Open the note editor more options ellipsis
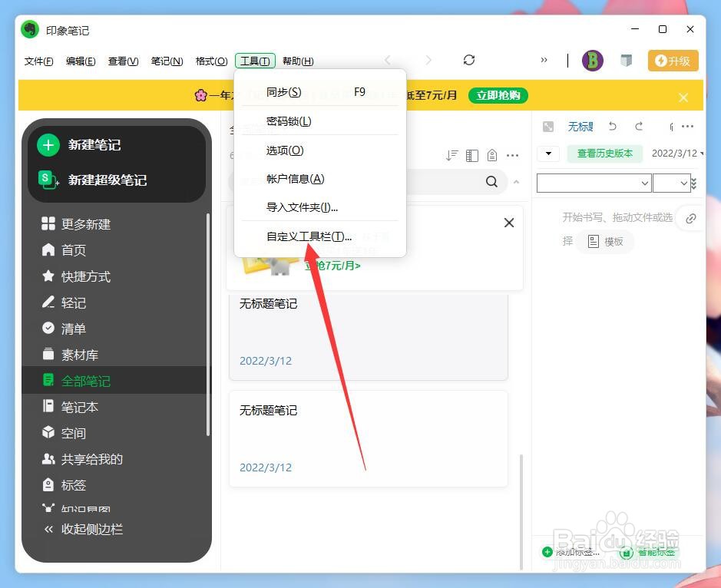 [687, 127]
